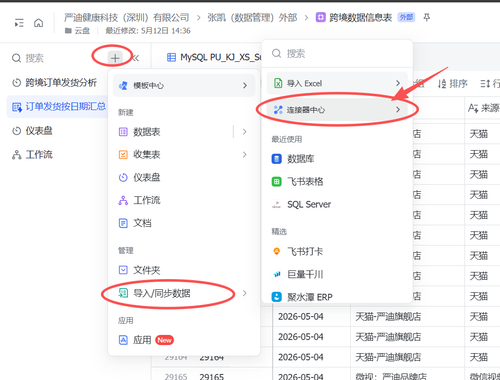Collapse the left sidebar with double-chevron icon
500x380 pixels.
coord(135,58)
